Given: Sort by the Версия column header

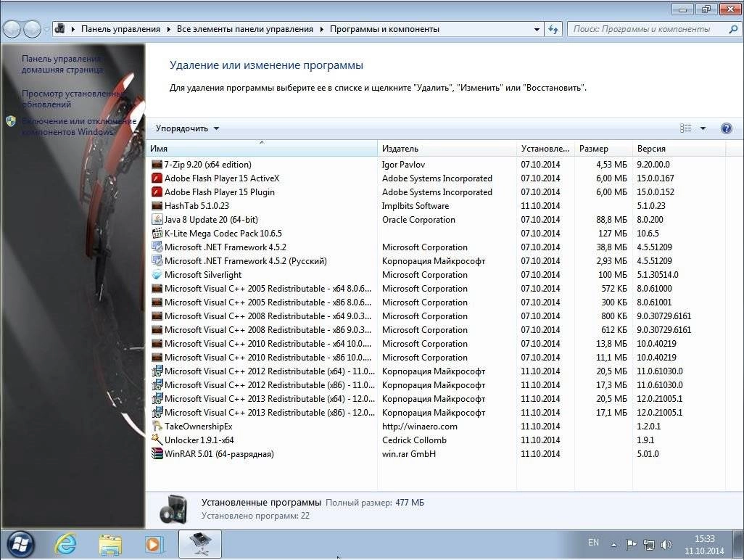Looking at the screenshot, I should coord(679,149).
